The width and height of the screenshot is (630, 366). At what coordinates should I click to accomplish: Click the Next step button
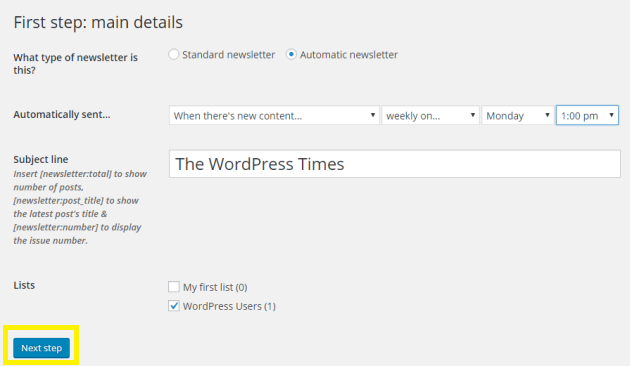click(x=41, y=348)
